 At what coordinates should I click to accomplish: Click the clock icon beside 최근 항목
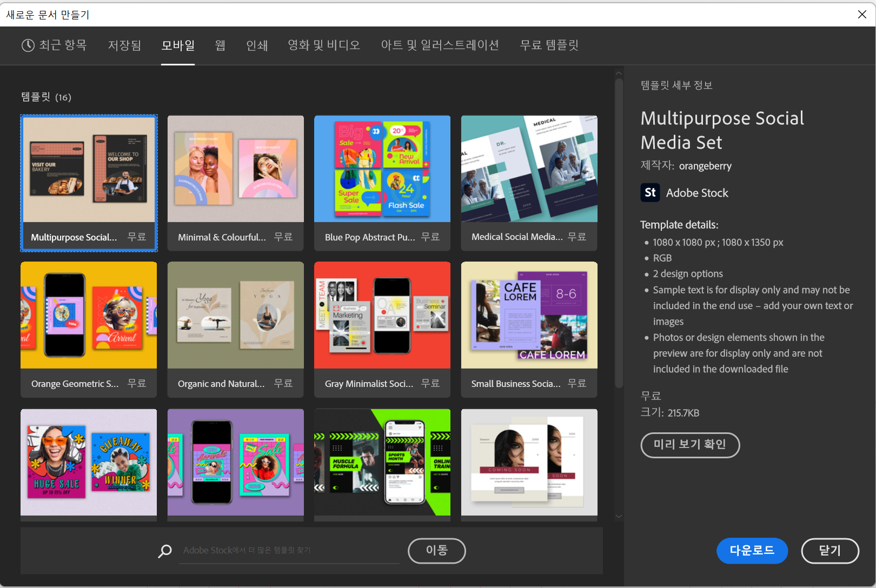28,45
